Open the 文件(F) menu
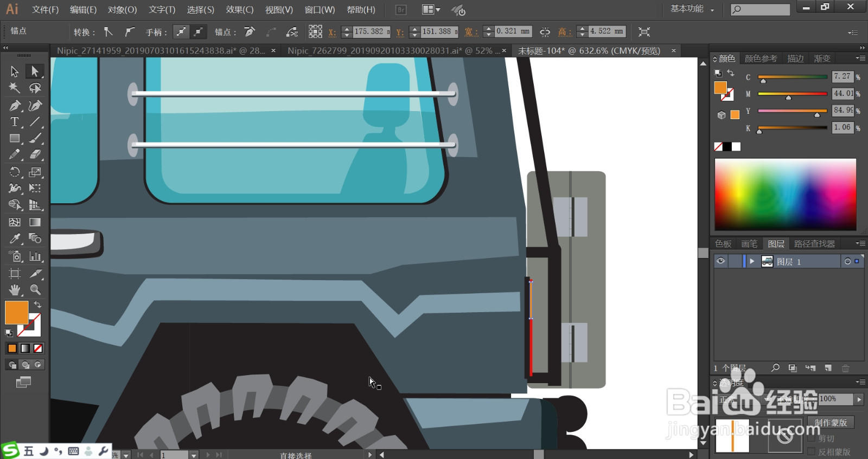Image resolution: width=868 pixels, height=459 pixels. pyautogui.click(x=46, y=10)
